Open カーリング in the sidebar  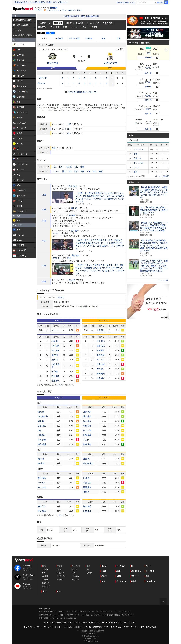click(x=24, y=128)
